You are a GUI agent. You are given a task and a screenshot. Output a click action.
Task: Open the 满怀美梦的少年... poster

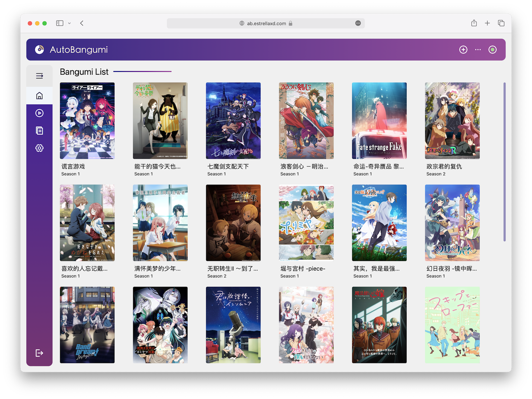(160, 223)
